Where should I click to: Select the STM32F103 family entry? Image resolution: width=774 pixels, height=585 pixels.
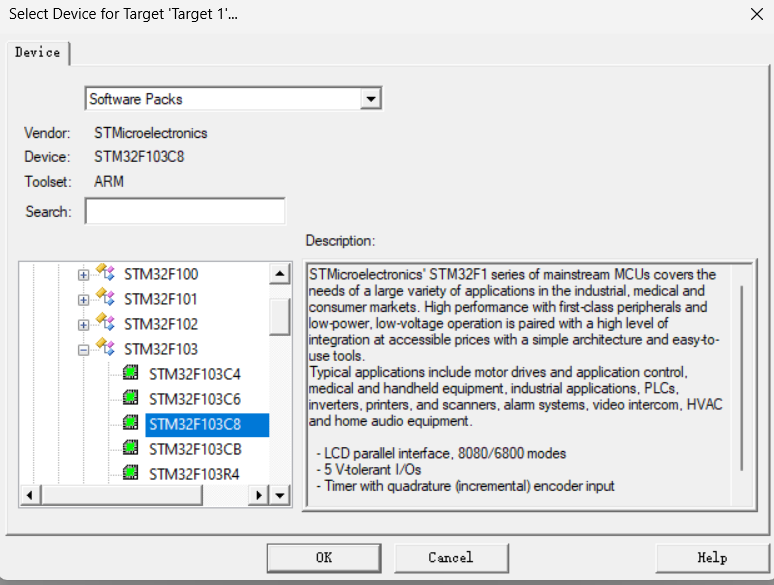point(161,350)
